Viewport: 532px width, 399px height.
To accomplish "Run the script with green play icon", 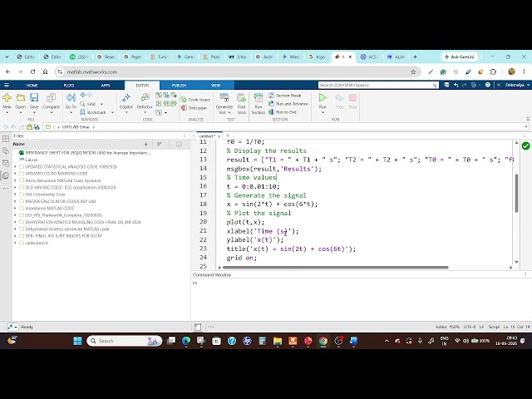I will (323, 98).
